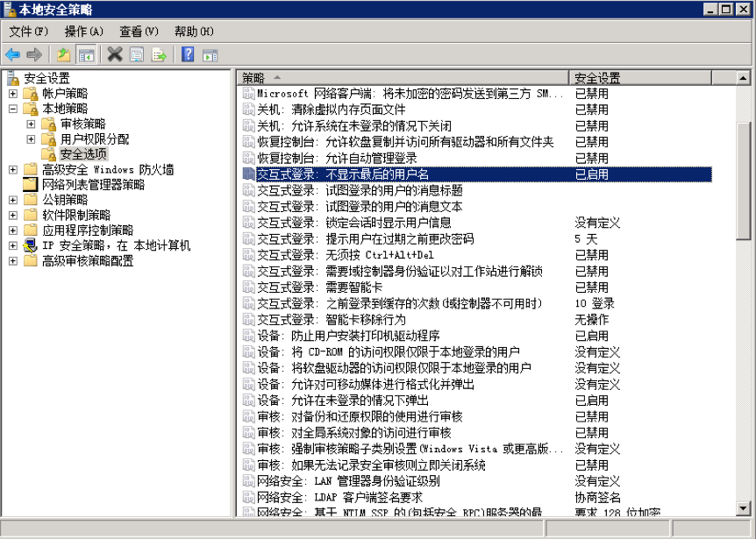This screenshot has height=539, width=756.
Task: Open Properties via the toolbar icon
Action: tap(137, 54)
